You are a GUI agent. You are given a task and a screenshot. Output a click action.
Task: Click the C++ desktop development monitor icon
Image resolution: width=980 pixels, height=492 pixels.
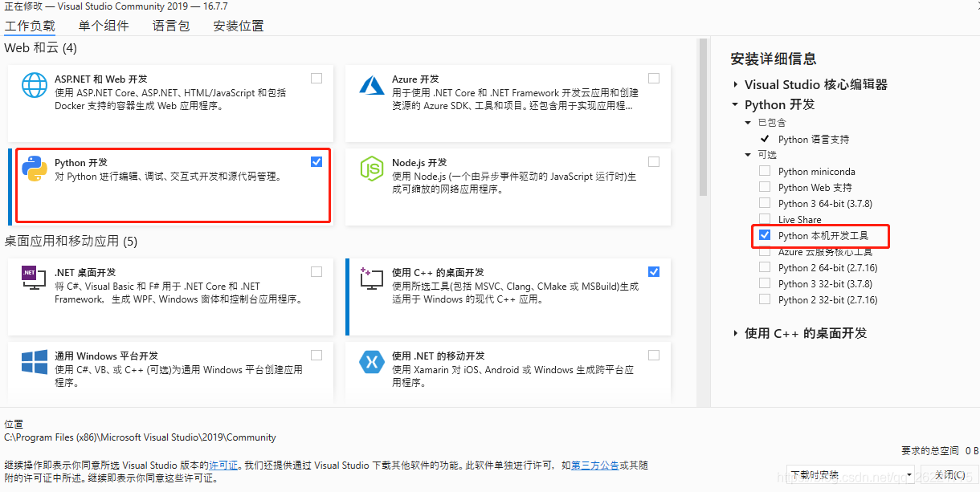coord(372,279)
